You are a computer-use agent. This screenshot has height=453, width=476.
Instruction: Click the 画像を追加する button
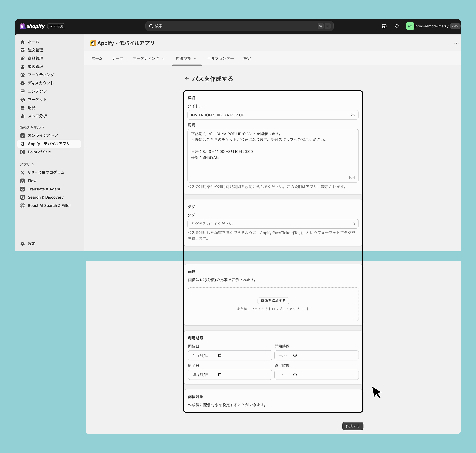point(273,301)
